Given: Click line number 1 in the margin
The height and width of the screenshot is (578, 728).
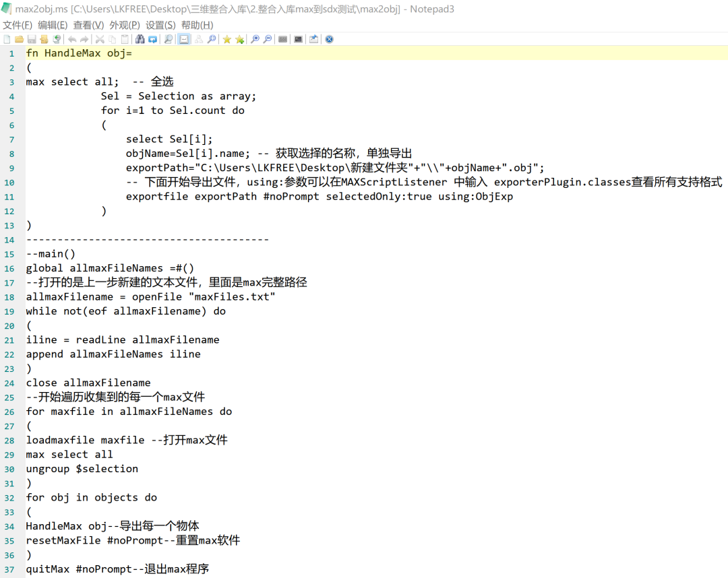Looking at the screenshot, I should point(11,54).
